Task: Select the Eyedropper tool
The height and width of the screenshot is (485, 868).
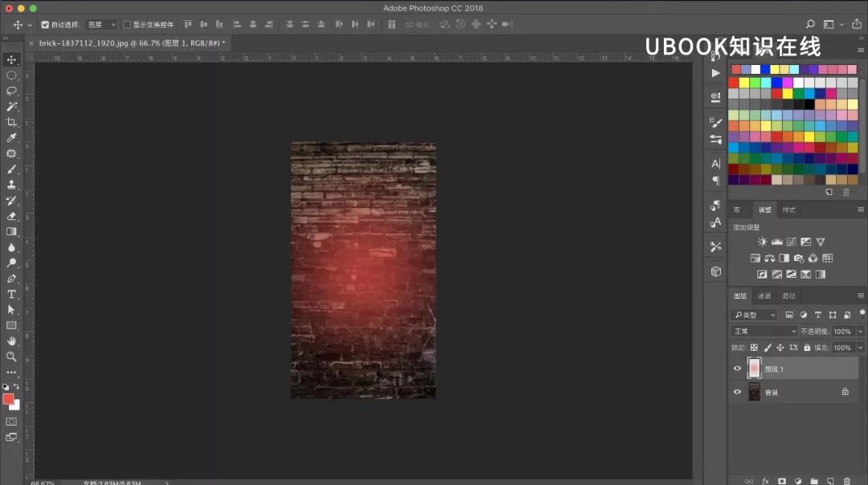Action: click(11, 137)
